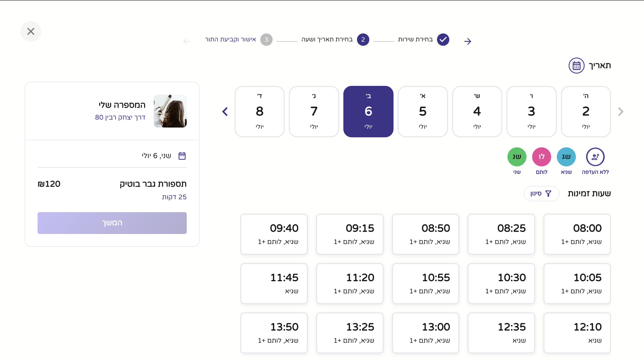Open the סינון filter button
The width and height of the screenshot is (644, 361).
[x=541, y=193]
